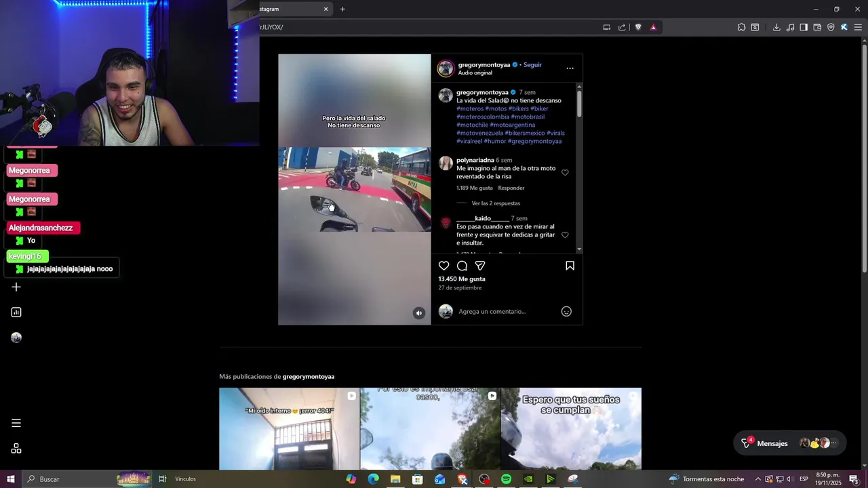The image size is (868, 488).
Task: Click the comments panel scrollbar
Action: [578, 103]
